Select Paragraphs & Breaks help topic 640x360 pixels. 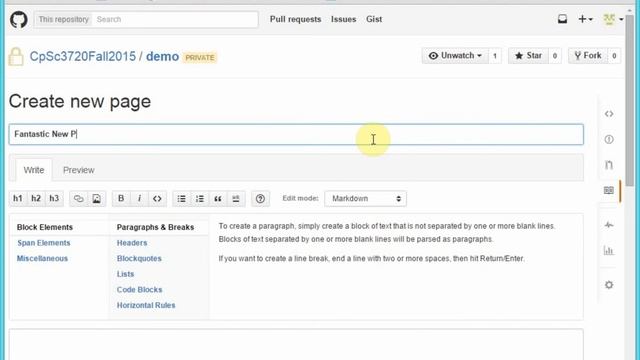click(x=156, y=227)
